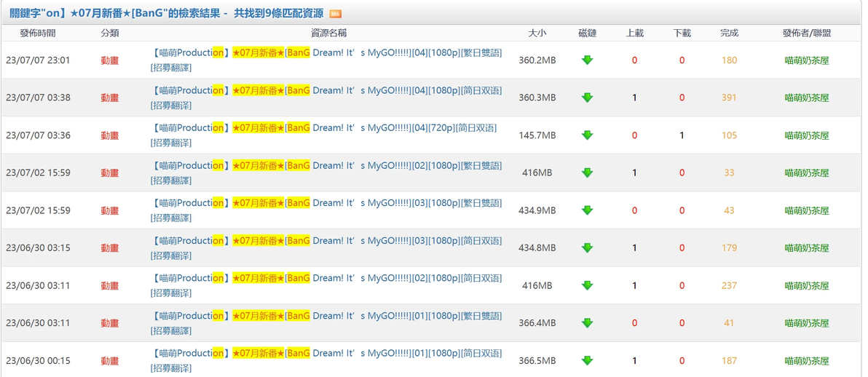The width and height of the screenshot is (868, 377).
Task: Sort by the 大小 column header
Action: tap(537, 33)
